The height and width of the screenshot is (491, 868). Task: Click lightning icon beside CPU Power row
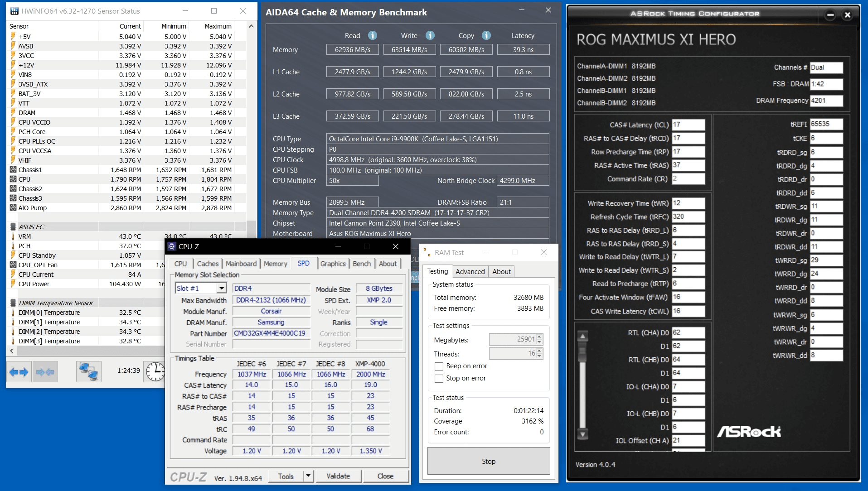pyautogui.click(x=13, y=284)
